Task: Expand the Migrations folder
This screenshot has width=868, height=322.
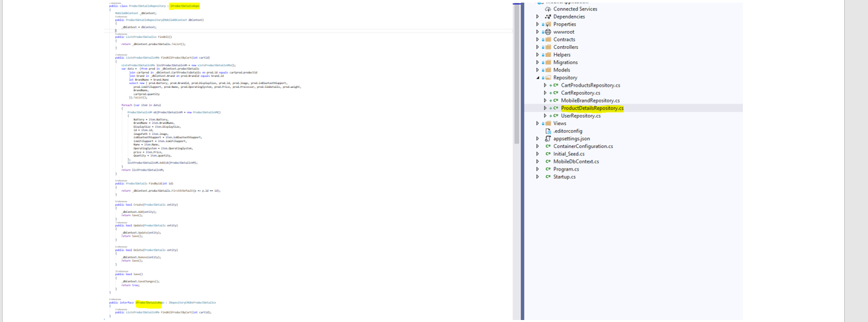Action: (x=538, y=63)
